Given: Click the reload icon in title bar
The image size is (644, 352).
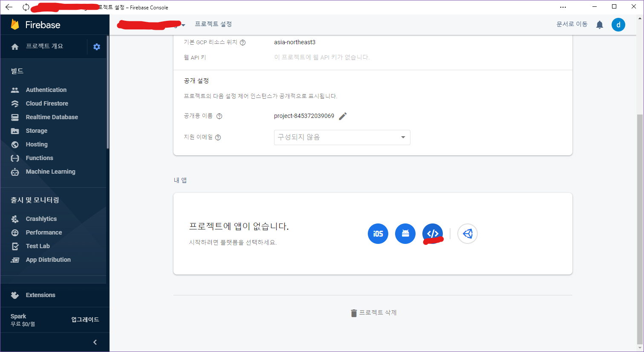Looking at the screenshot, I should tap(26, 7).
